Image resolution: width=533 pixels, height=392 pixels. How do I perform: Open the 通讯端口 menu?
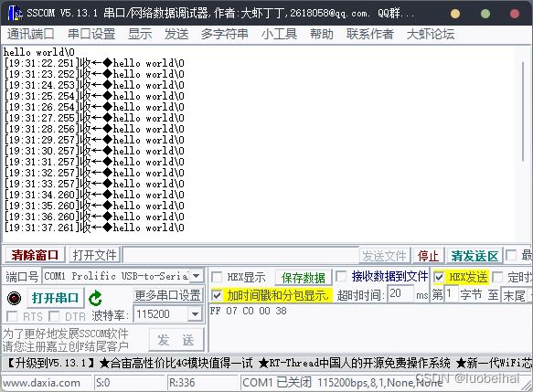coord(30,34)
